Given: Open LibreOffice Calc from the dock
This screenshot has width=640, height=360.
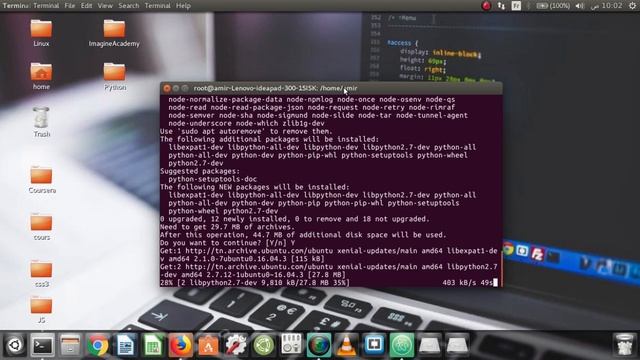Looking at the screenshot, I should [153, 345].
